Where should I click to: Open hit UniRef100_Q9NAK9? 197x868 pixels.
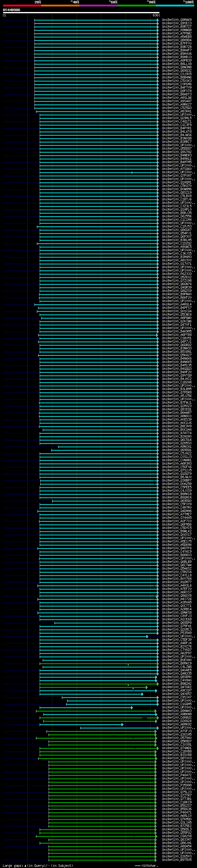point(177,20)
